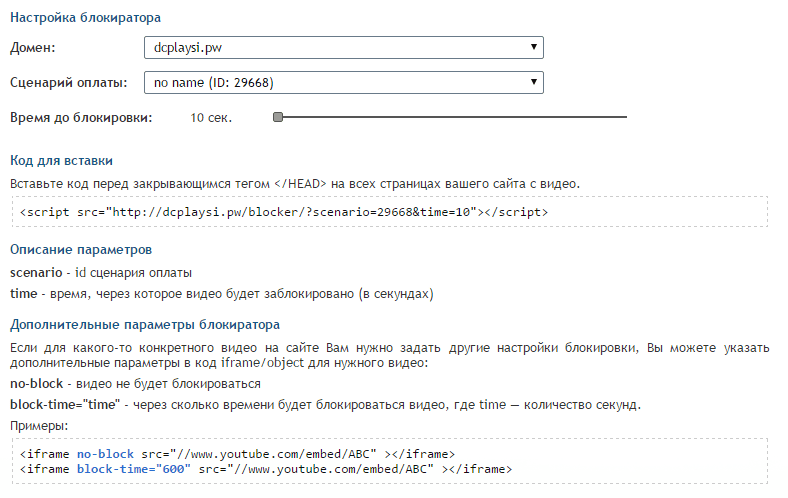Click the iframe no-block example line

[x=237, y=454]
